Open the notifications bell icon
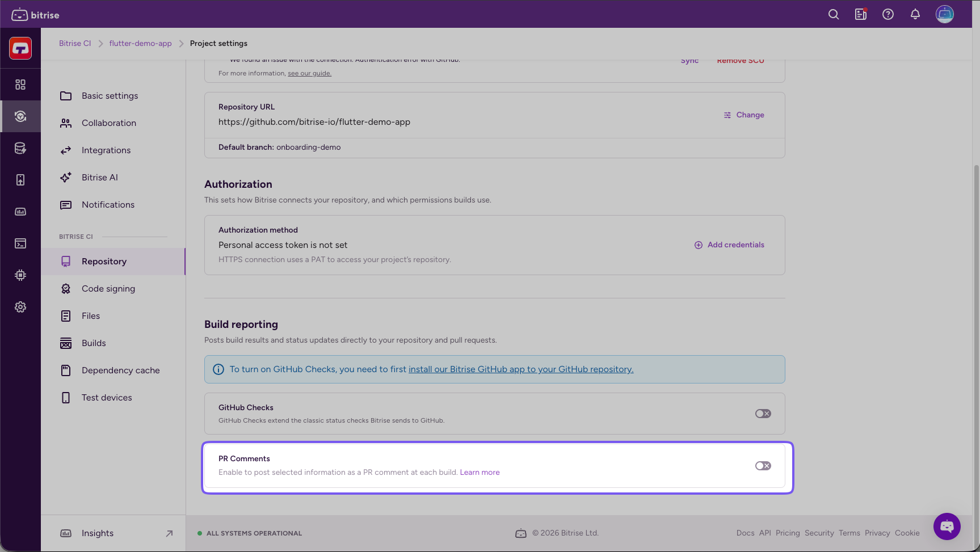The width and height of the screenshot is (980, 552). tap(915, 15)
